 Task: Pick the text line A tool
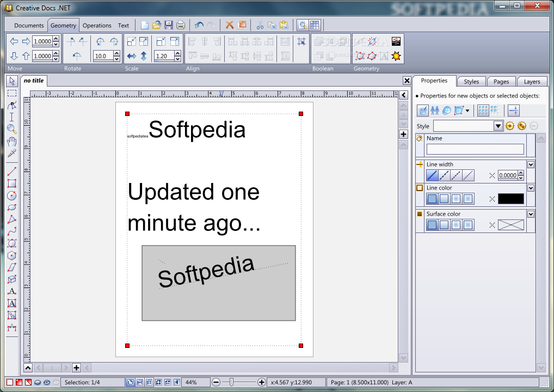[x=12, y=291]
